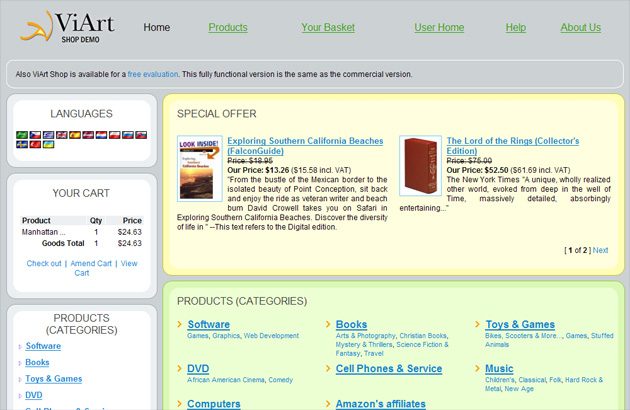Switch to Ukrainian with the Ukraine flag

coord(48,144)
